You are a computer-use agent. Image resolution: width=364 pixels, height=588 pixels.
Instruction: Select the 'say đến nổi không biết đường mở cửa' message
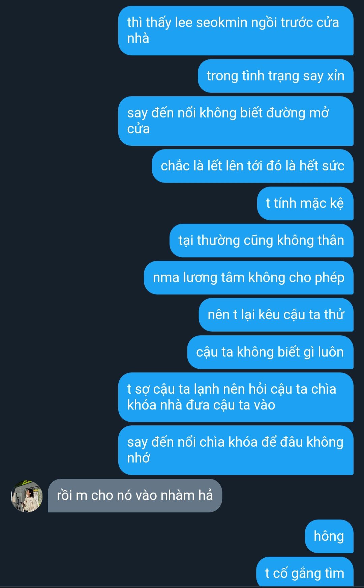tap(236, 121)
